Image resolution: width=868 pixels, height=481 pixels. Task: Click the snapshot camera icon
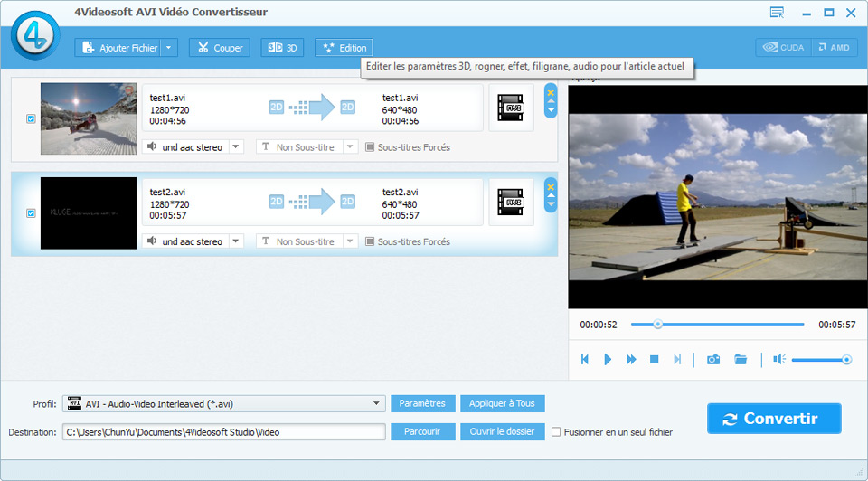713,360
